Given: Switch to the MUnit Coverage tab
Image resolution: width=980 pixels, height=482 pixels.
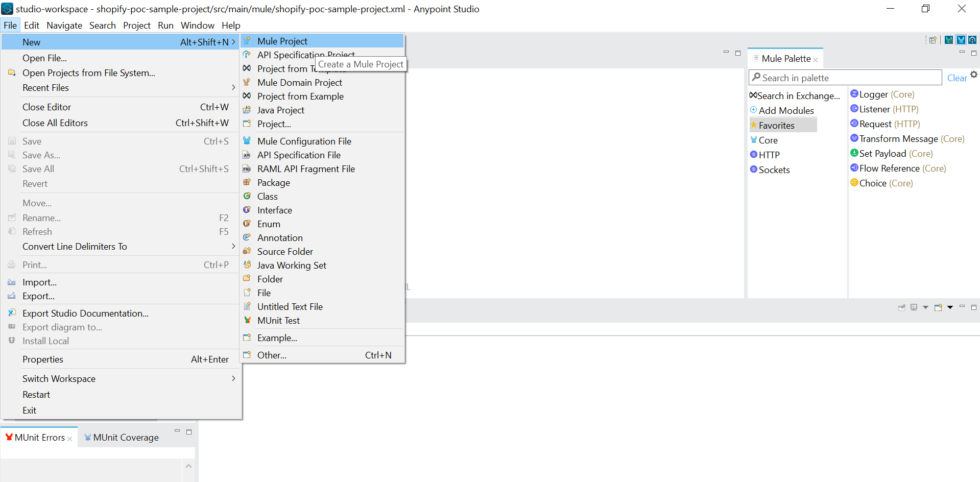Looking at the screenshot, I should [122, 438].
